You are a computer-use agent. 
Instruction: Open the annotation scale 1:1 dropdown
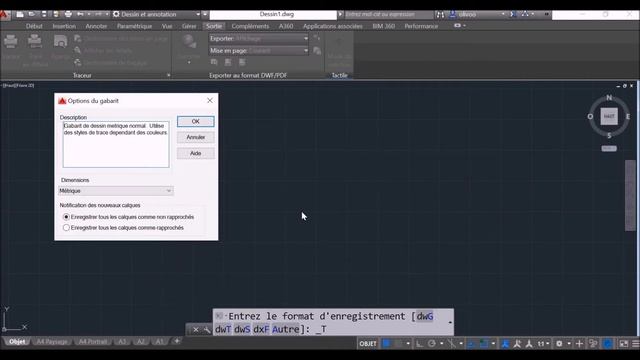543,344
